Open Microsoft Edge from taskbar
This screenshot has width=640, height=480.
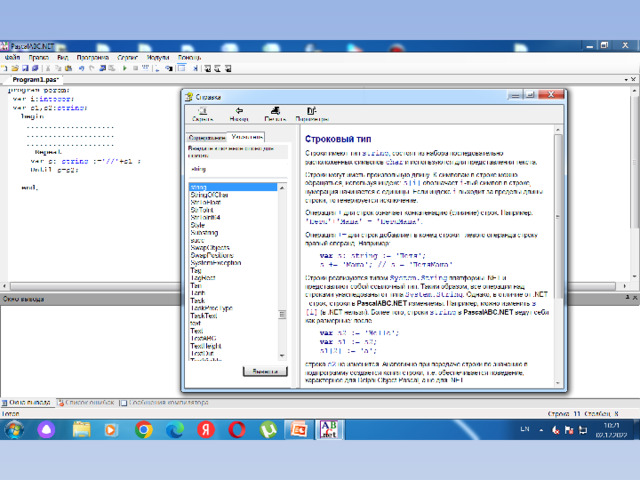click(x=175, y=430)
